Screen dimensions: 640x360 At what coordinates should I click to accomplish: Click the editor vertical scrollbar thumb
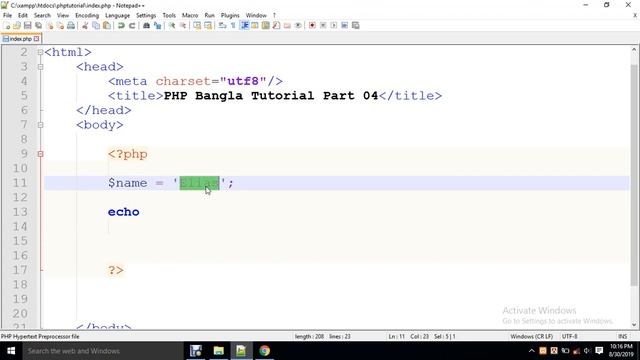(x=634, y=176)
